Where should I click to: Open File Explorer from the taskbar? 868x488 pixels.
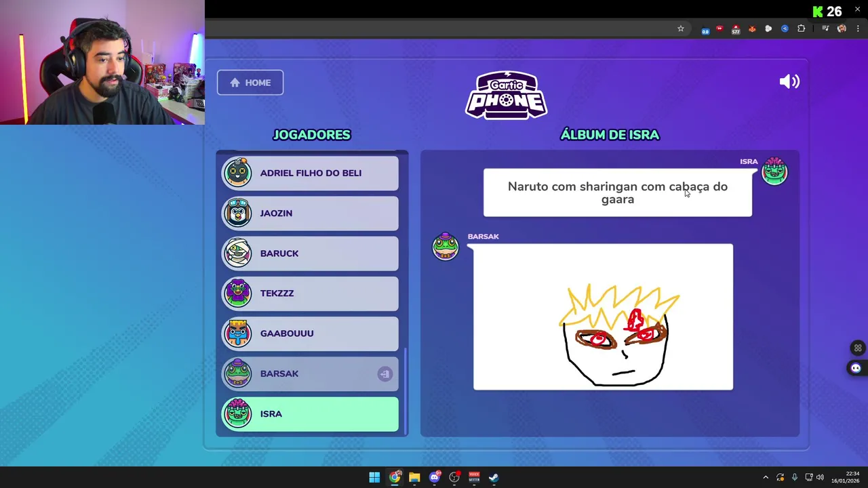tap(414, 478)
